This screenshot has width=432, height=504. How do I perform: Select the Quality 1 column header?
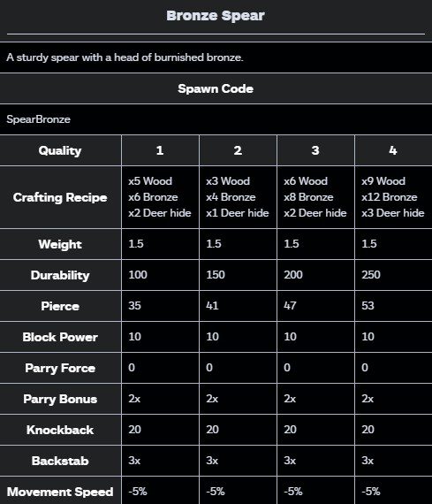click(160, 150)
